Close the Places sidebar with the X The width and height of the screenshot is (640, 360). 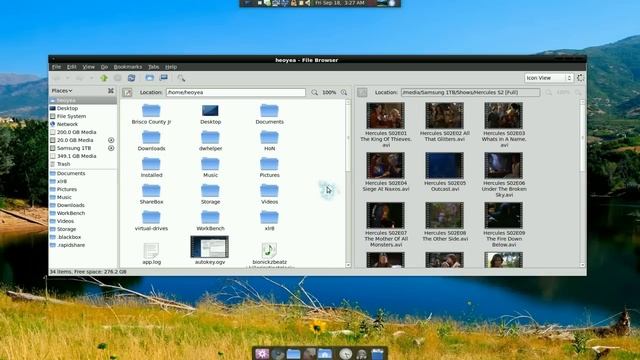(x=111, y=91)
